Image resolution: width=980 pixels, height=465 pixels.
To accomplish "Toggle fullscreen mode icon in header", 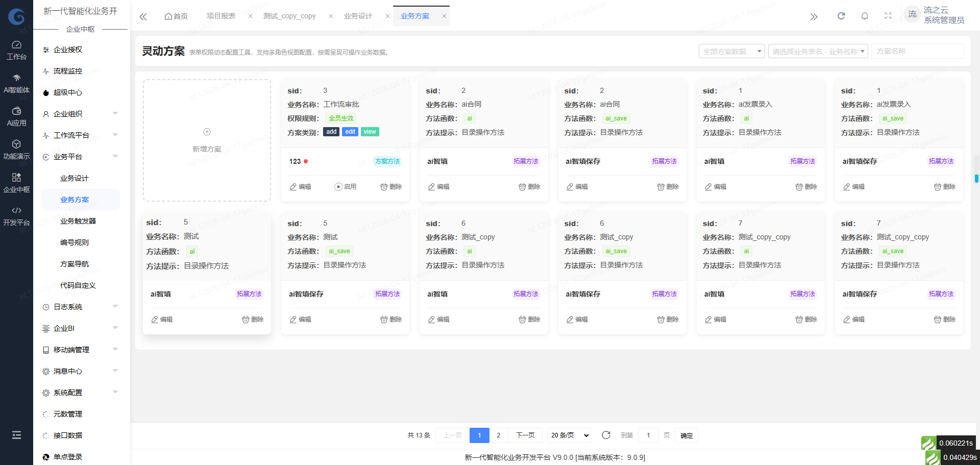I will click(888, 16).
